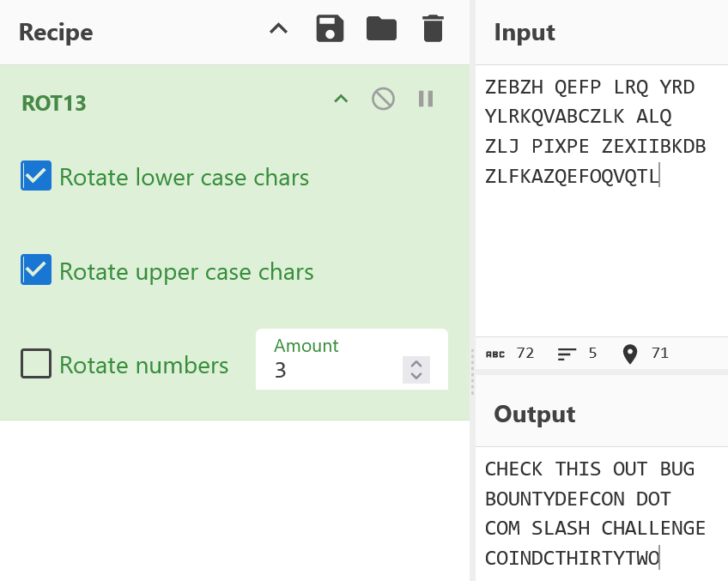Viewport: 728px width, 581px height.
Task: Click the Rotate upper case chars label
Action: coord(186,272)
